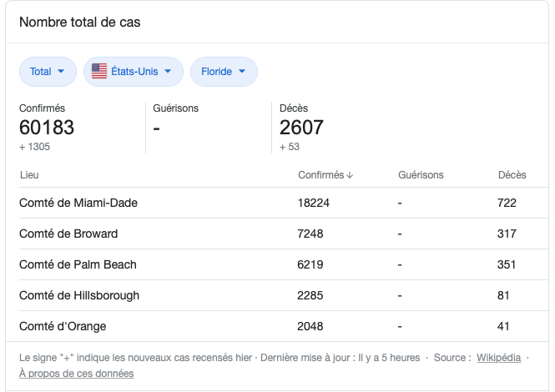This screenshot has width=555, height=392.
Task: Open the Floride region dropdown
Action: (x=224, y=72)
